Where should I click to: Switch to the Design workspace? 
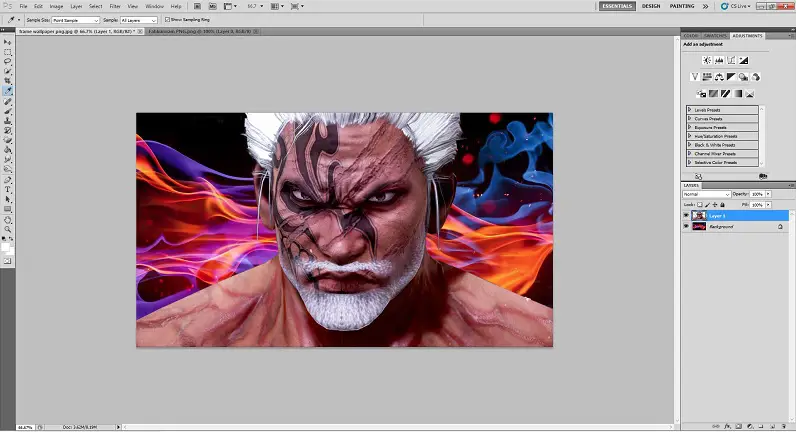click(651, 6)
